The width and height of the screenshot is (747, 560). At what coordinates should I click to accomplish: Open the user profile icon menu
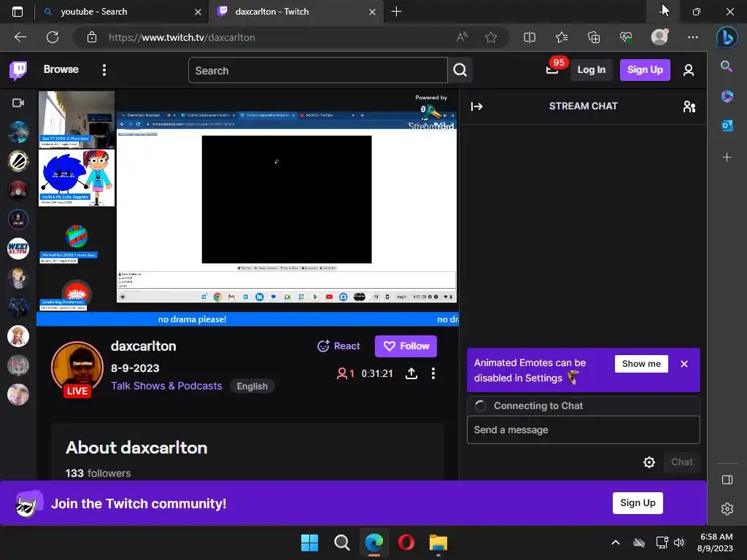[x=689, y=70]
